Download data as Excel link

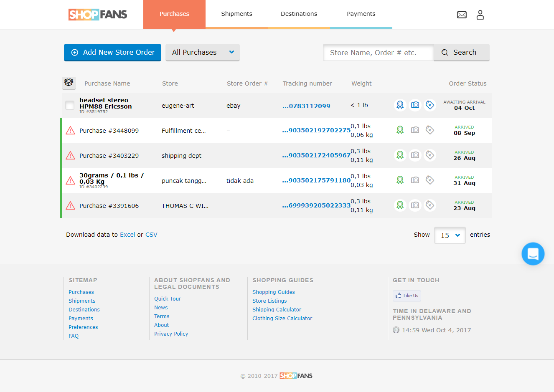pyautogui.click(x=127, y=235)
